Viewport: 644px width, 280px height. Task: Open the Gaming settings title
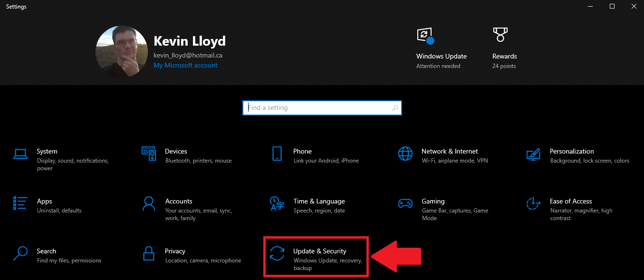[x=433, y=201]
